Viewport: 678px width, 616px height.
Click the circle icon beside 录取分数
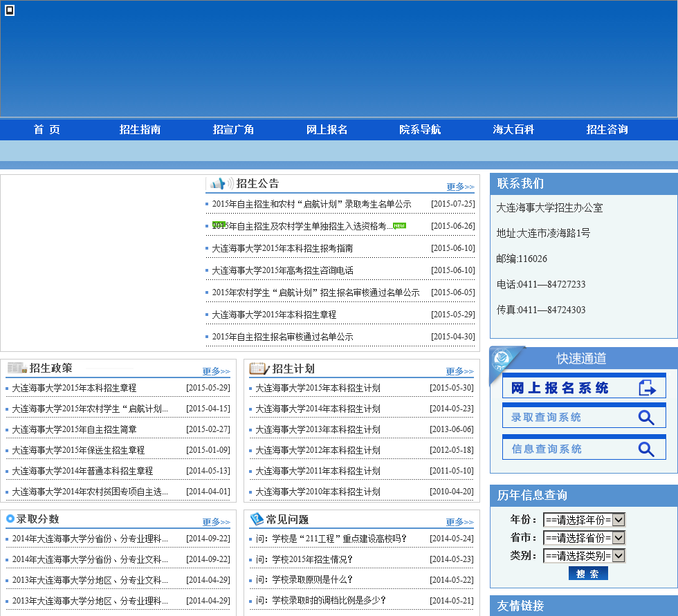pos(10,519)
